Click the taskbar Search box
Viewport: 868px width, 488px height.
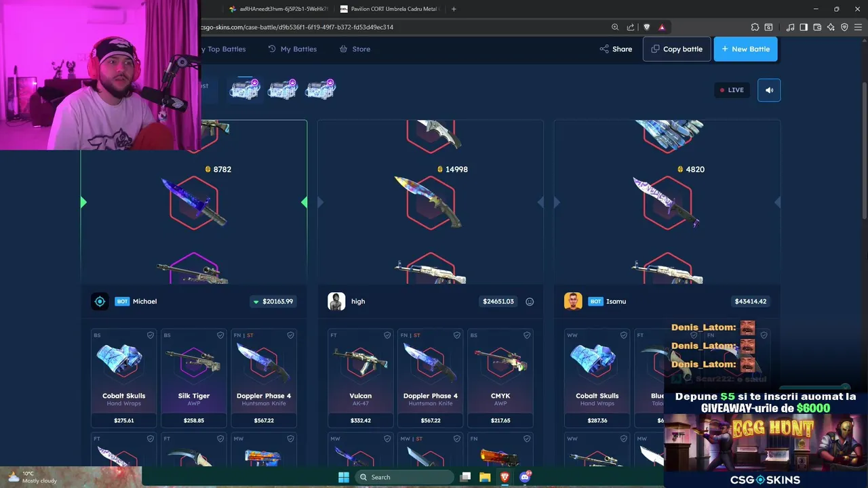pyautogui.click(x=404, y=477)
